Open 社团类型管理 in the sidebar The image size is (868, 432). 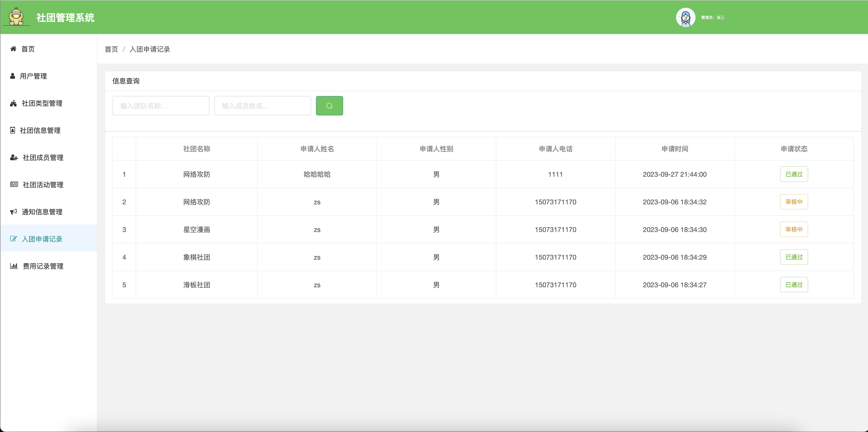click(42, 104)
